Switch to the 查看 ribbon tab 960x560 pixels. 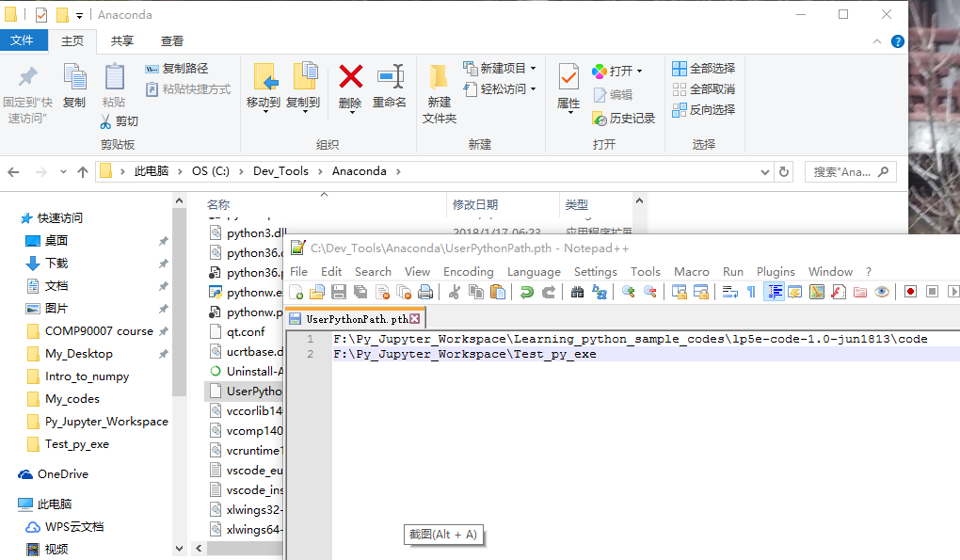[x=172, y=41]
